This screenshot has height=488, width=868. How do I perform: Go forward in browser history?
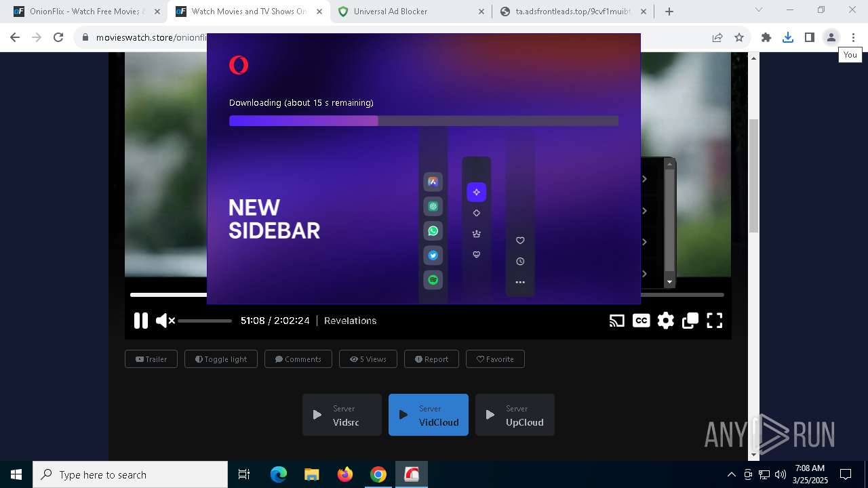(37, 38)
